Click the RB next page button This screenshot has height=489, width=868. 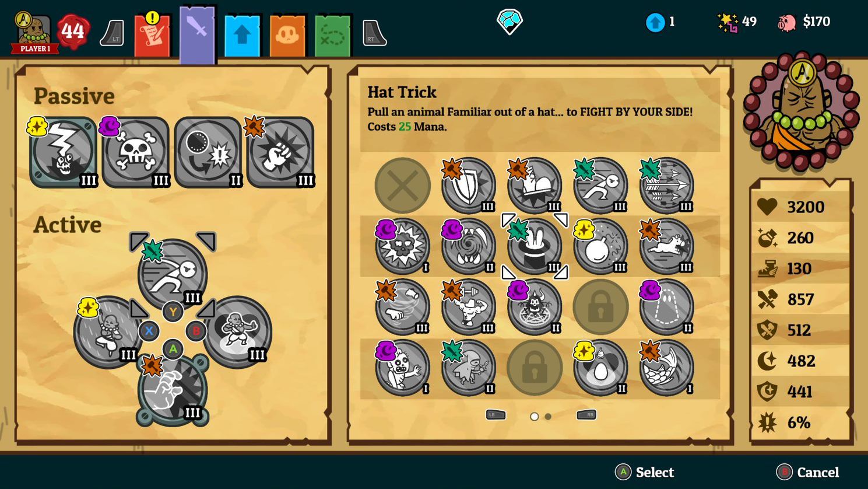[x=586, y=415]
